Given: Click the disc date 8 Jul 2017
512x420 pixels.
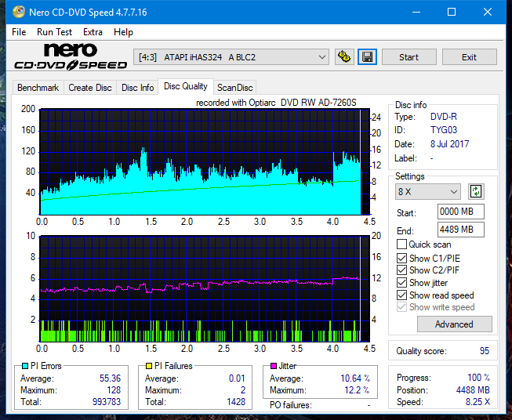Looking at the screenshot, I should pos(449,144).
